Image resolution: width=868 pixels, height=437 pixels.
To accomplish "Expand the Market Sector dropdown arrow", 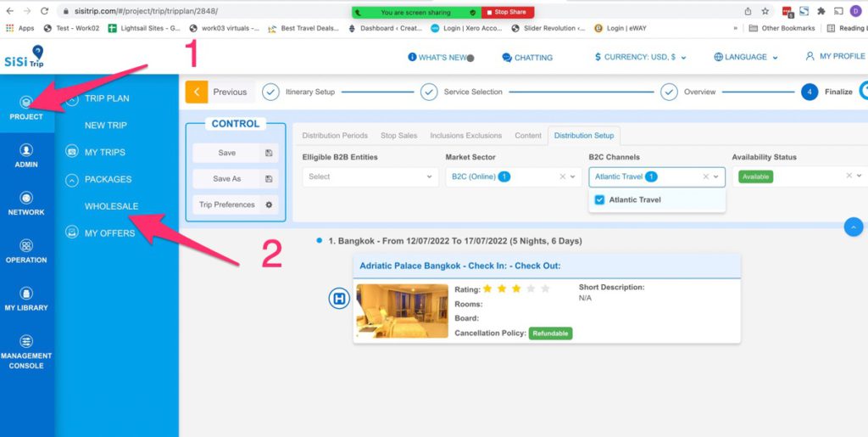I will tap(573, 176).
